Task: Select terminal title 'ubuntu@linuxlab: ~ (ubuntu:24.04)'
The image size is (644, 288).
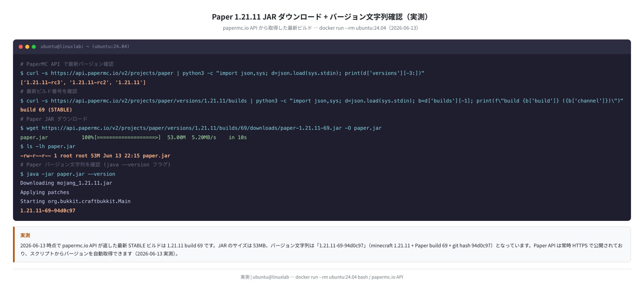Action: [x=85, y=47]
